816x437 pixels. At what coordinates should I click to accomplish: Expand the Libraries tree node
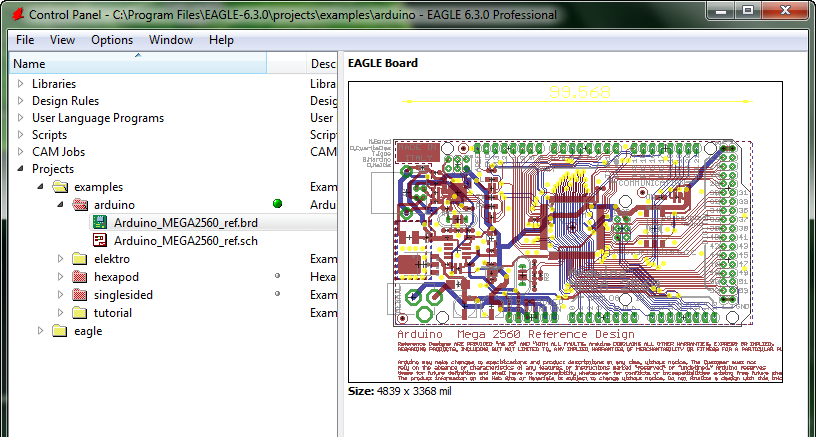click(21, 84)
